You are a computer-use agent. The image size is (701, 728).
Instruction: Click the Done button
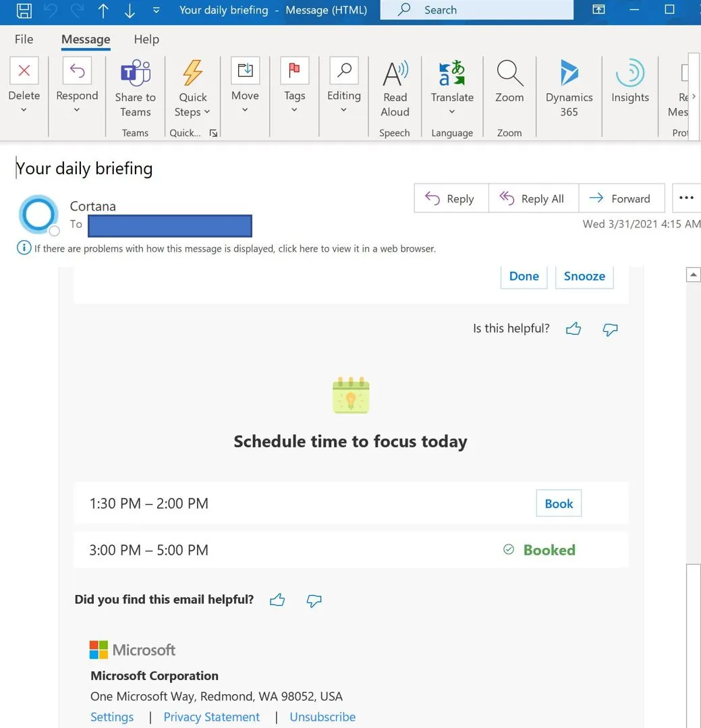[524, 276]
